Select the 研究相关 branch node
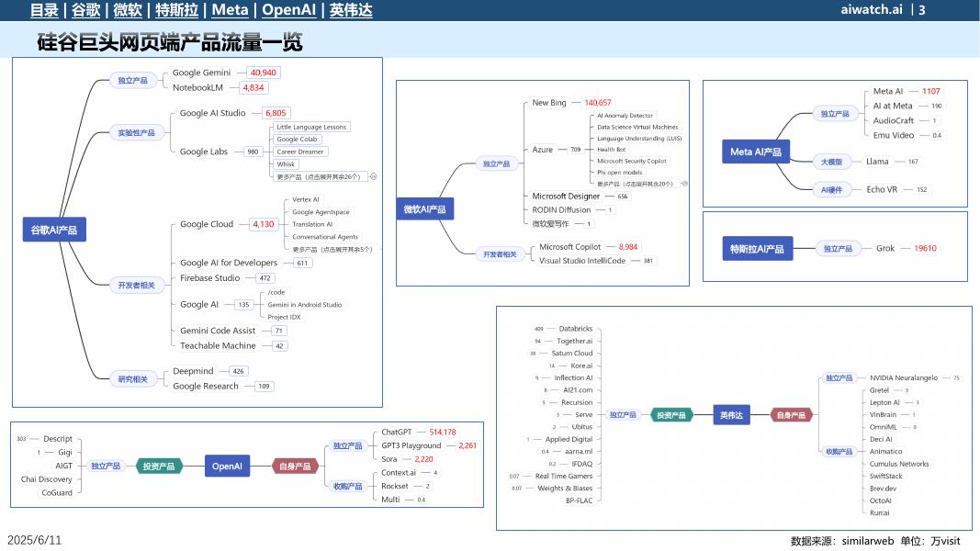 [132, 379]
